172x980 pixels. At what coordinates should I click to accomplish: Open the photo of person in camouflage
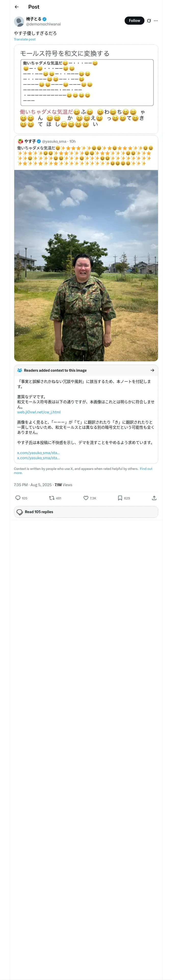[x=86, y=265]
